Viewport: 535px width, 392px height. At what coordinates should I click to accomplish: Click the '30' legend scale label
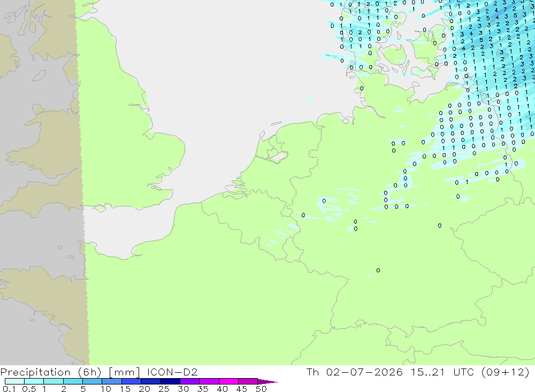[x=183, y=389]
